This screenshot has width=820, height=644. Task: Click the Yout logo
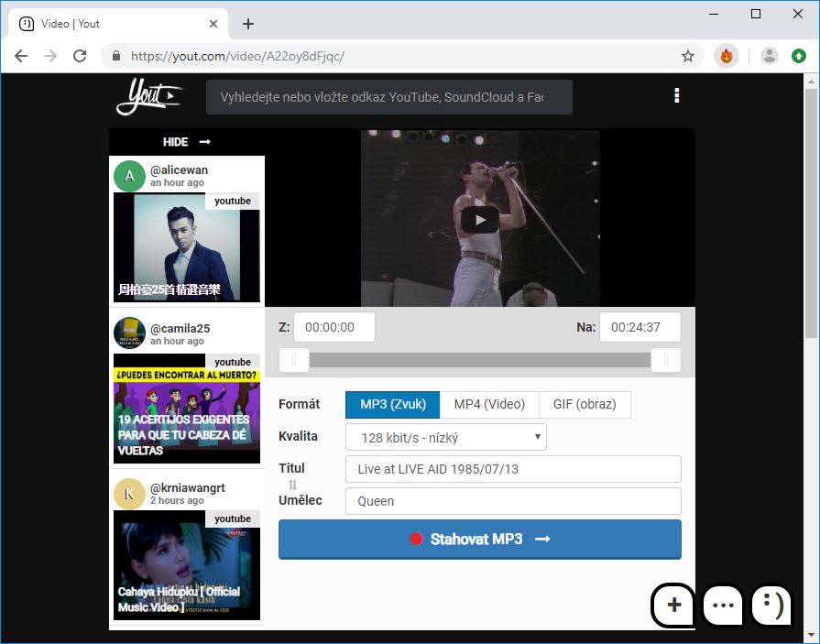coord(148,96)
